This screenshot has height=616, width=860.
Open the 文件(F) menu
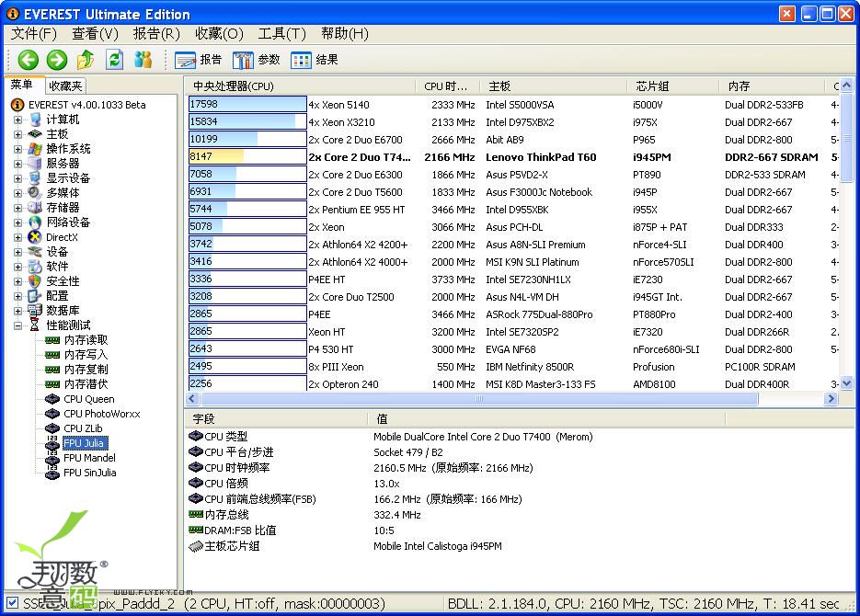point(33,34)
